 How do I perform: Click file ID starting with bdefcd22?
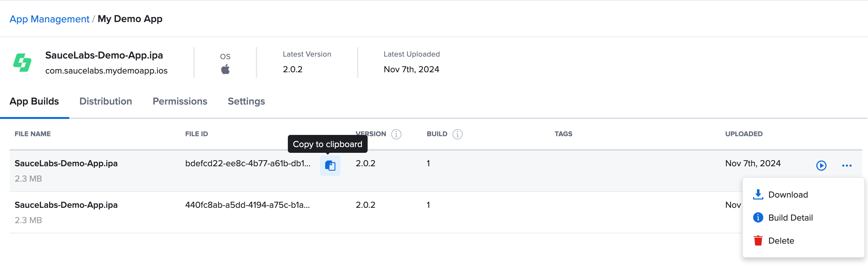point(247,163)
